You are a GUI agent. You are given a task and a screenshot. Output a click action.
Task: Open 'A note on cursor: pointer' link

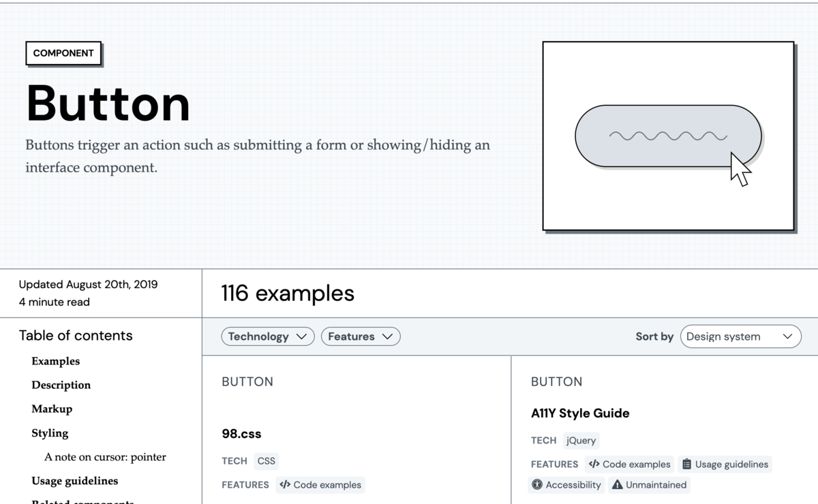pos(105,457)
